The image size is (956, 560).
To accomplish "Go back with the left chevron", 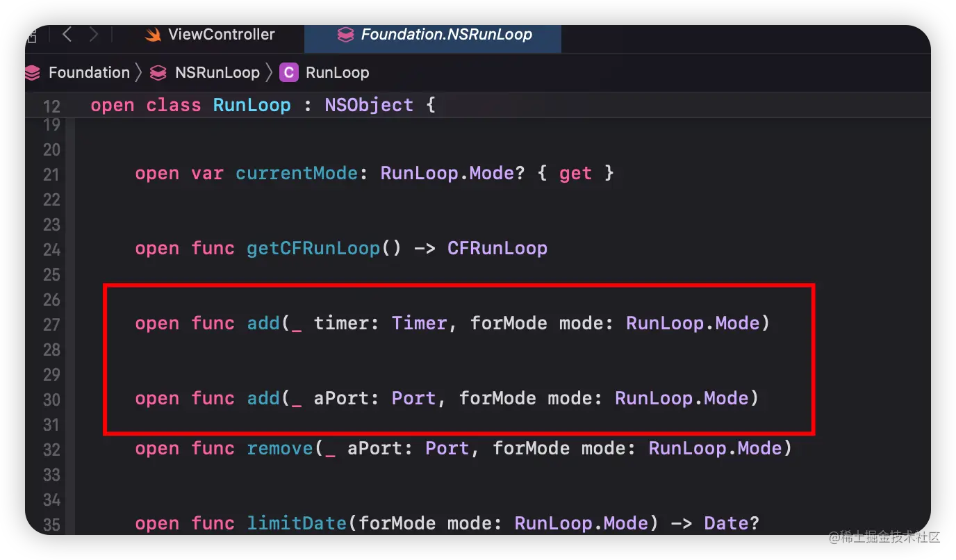I will 67,35.
